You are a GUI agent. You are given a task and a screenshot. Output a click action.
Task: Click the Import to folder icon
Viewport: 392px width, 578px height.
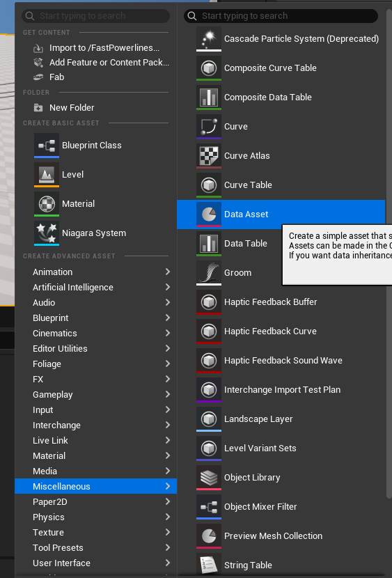coord(38,48)
